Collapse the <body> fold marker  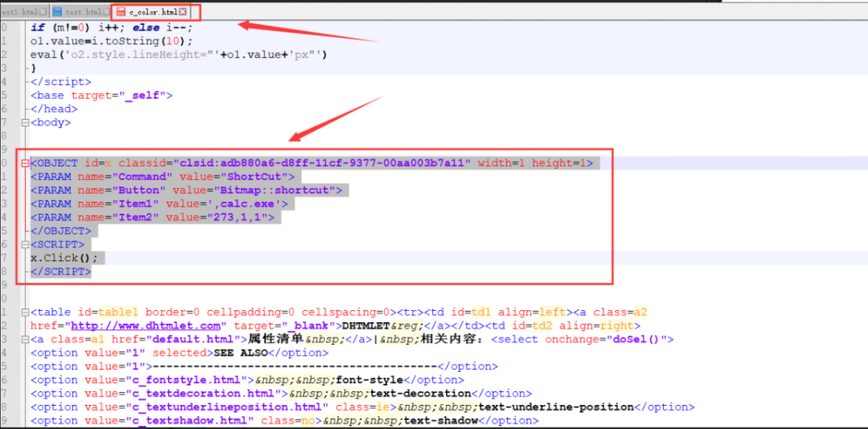[24, 123]
